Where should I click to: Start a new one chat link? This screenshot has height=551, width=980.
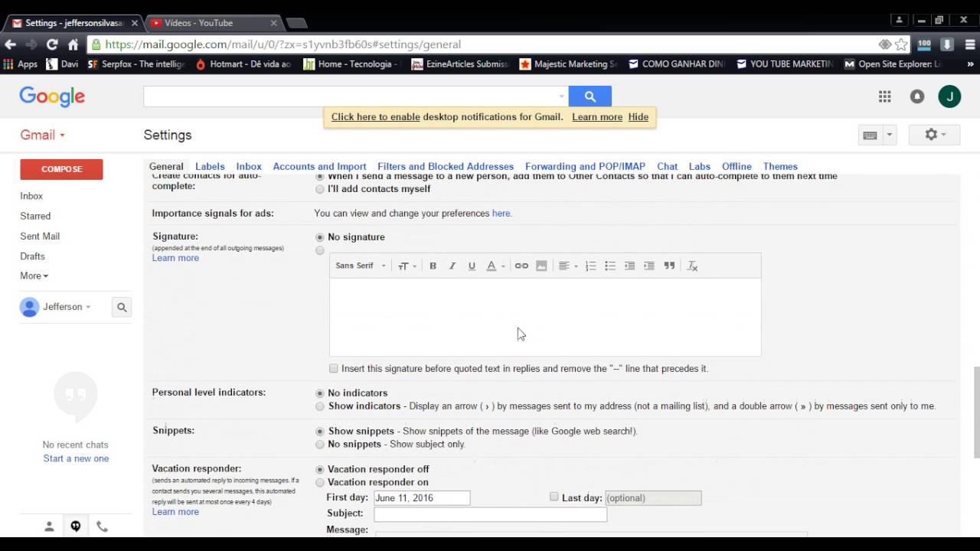pyautogui.click(x=76, y=458)
